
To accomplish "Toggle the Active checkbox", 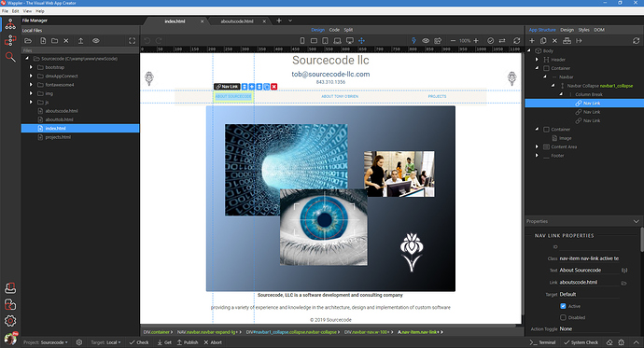I will pyautogui.click(x=563, y=306).
